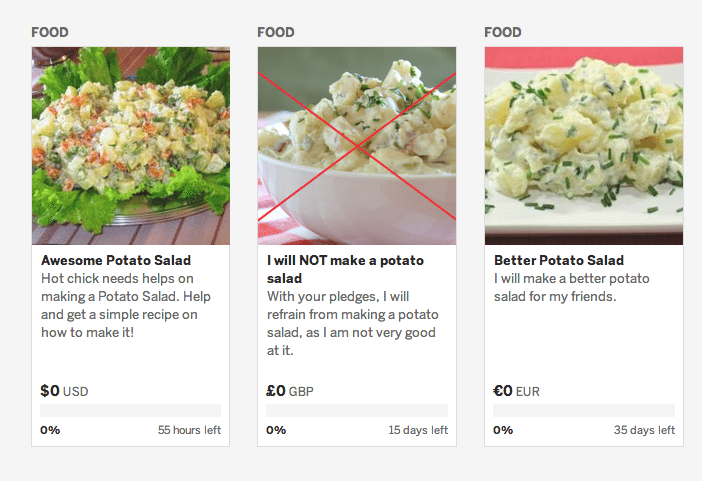Click the 35 days left label
Screen dimensions: 702x481
[644, 430]
